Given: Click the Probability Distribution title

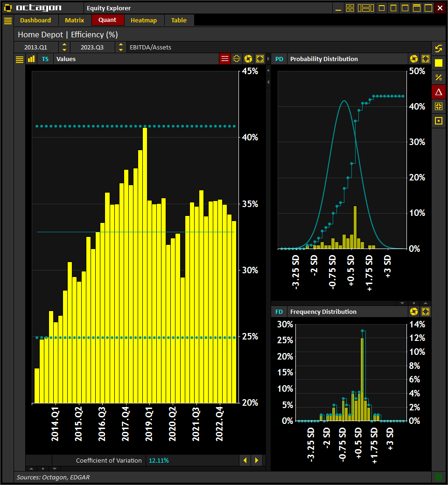Looking at the screenshot, I should 324,59.
